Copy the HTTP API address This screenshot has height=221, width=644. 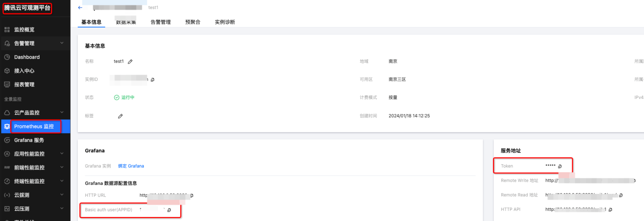pyautogui.click(x=610, y=210)
